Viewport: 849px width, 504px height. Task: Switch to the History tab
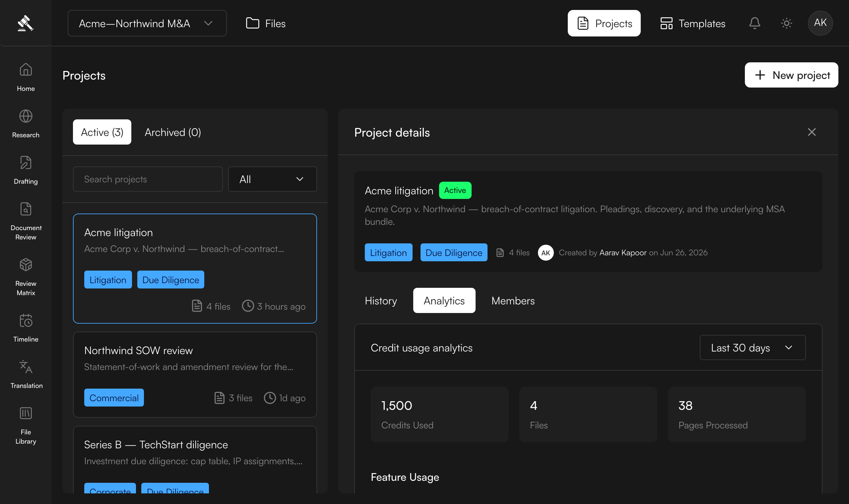[x=381, y=300]
